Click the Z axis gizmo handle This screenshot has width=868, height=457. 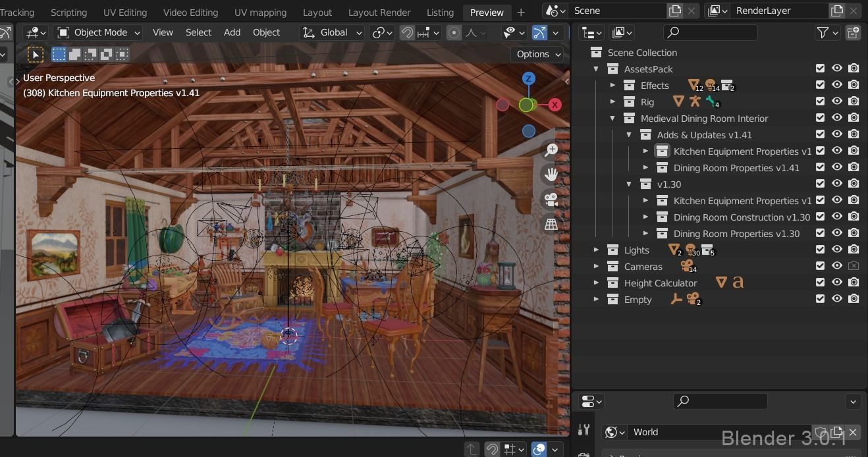point(528,79)
